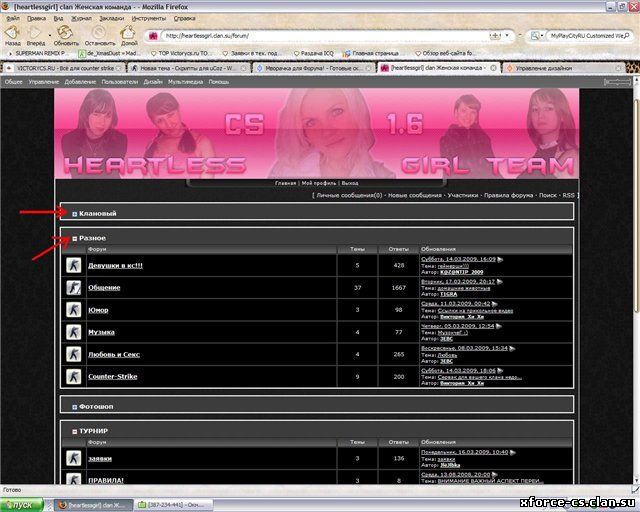Screen dimensions: 640x512
Task: Click the Общение forum icon
Action: point(73,287)
